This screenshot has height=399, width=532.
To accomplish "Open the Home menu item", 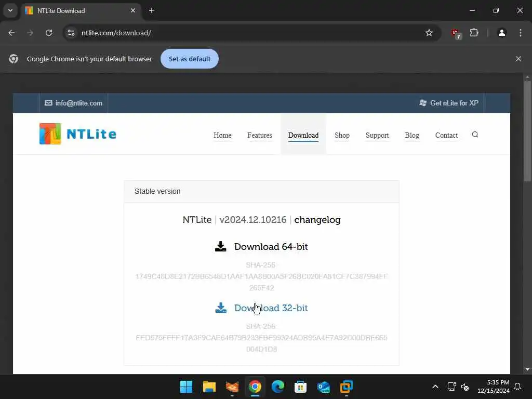I will (222, 135).
